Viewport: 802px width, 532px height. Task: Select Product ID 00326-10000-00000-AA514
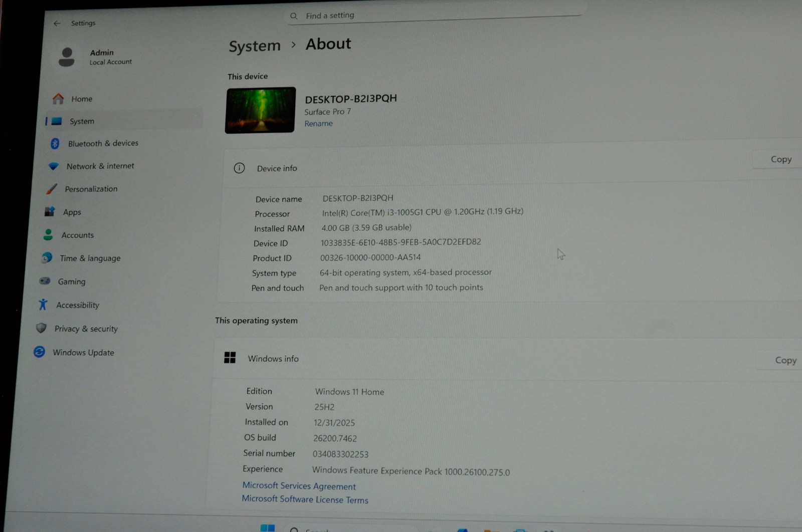point(370,257)
